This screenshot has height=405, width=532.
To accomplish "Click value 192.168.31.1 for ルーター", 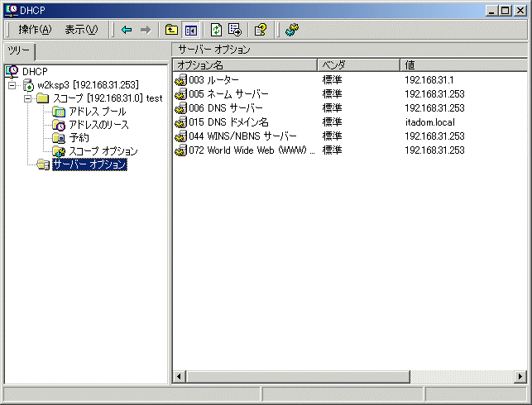I will [429, 80].
